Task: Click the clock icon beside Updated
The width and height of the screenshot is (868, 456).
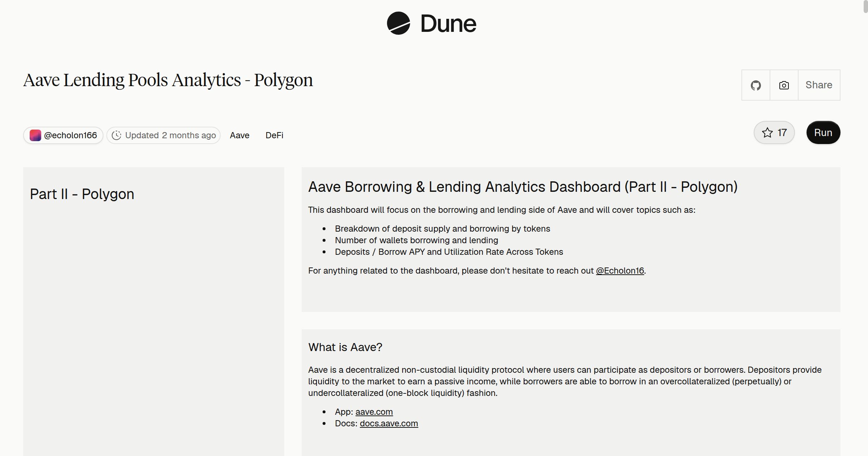Action: click(116, 135)
